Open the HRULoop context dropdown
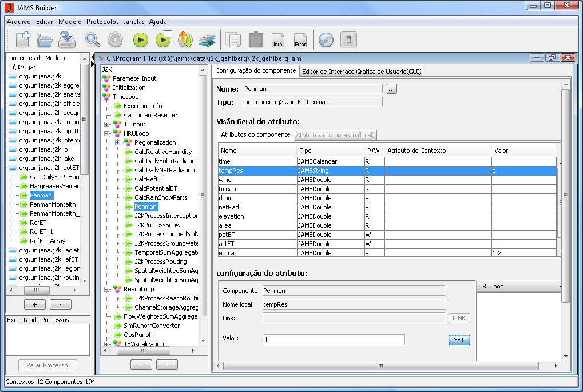Viewport: 583px width, 392px height. (518, 286)
